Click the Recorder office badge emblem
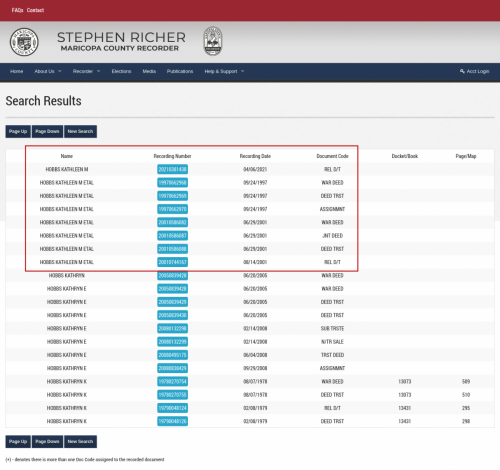 tap(213, 41)
